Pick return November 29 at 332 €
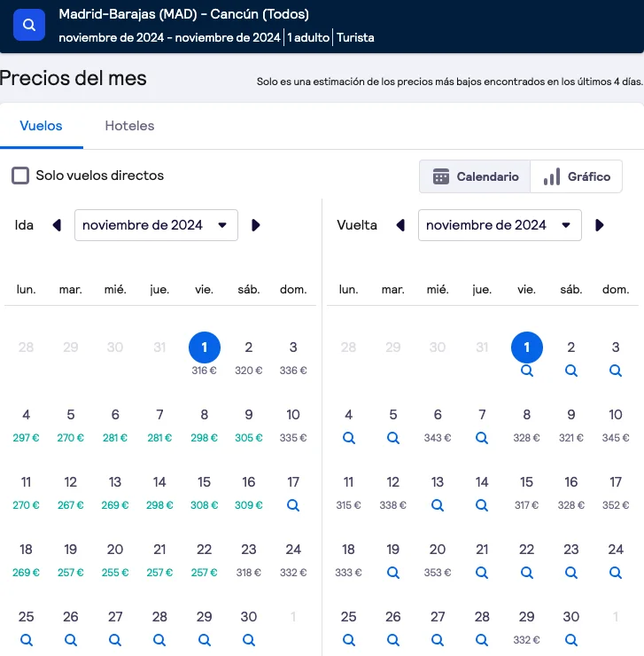 point(527,628)
